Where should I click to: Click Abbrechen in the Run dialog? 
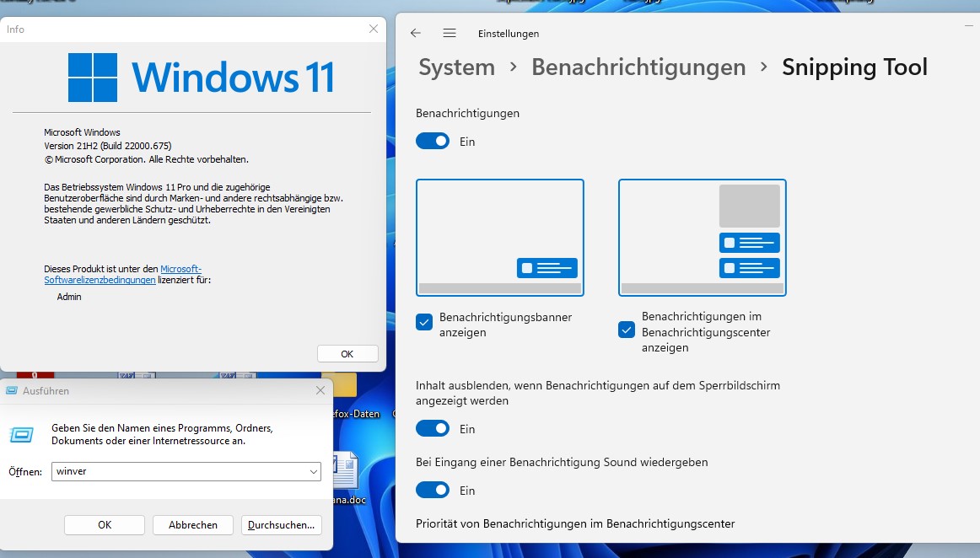(x=193, y=525)
